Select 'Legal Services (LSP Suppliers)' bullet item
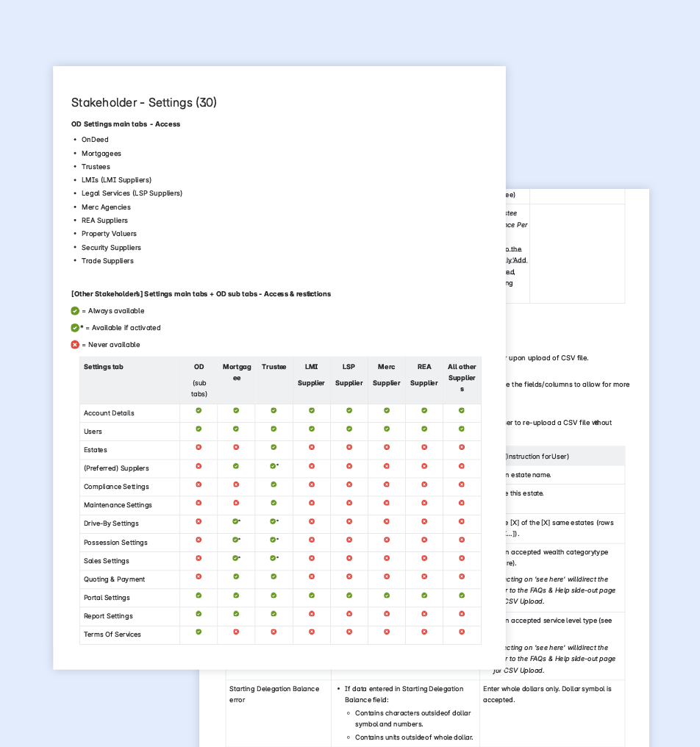 (132, 193)
